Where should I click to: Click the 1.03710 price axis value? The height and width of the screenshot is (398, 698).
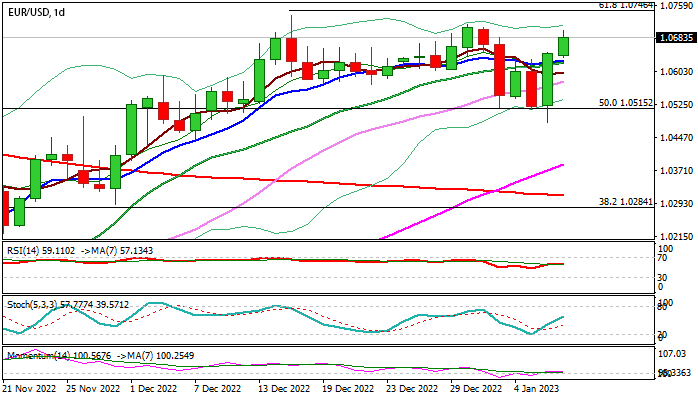676,171
